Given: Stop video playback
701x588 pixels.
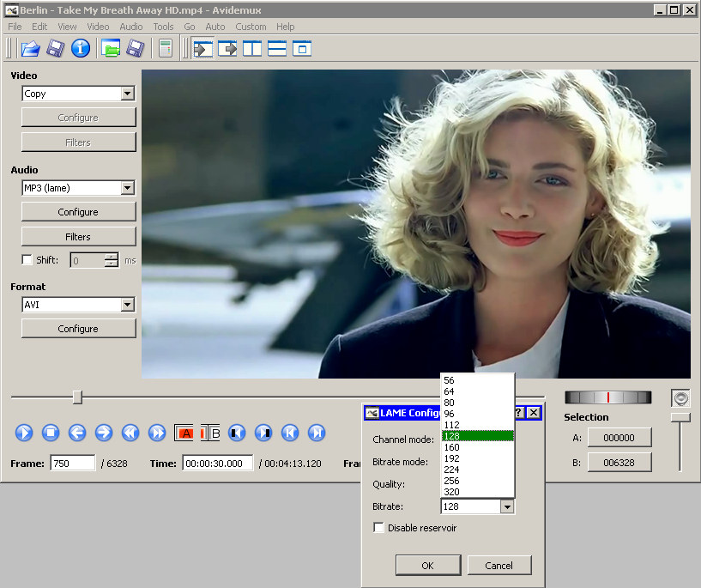Looking at the screenshot, I should [51, 433].
